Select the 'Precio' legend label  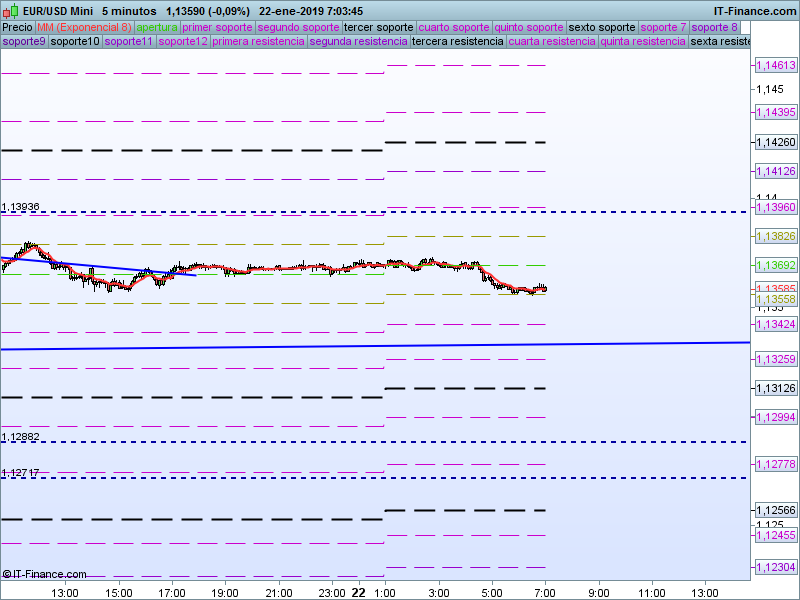pyautogui.click(x=17, y=27)
